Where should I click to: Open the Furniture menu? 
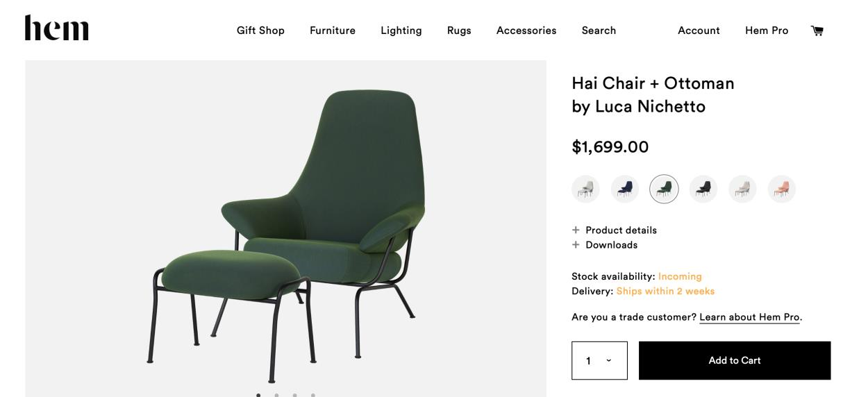point(333,31)
